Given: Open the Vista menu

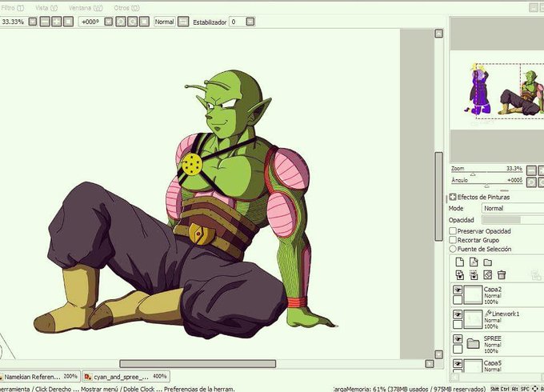Looking at the screenshot, I should click(x=46, y=8).
